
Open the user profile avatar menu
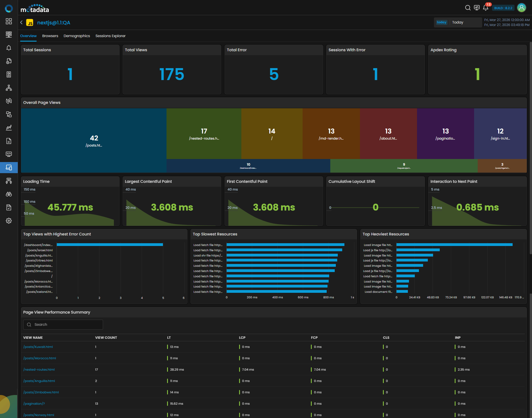tap(521, 8)
